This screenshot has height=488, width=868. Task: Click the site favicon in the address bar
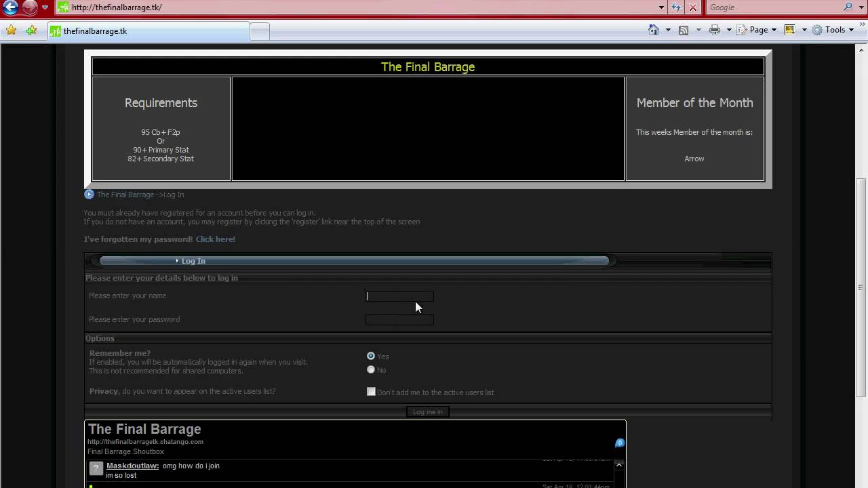[63, 7]
